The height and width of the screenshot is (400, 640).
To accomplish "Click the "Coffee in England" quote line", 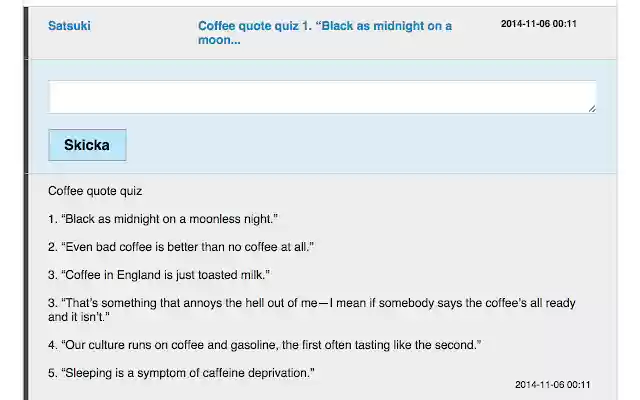I will click(x=159, y=274).
